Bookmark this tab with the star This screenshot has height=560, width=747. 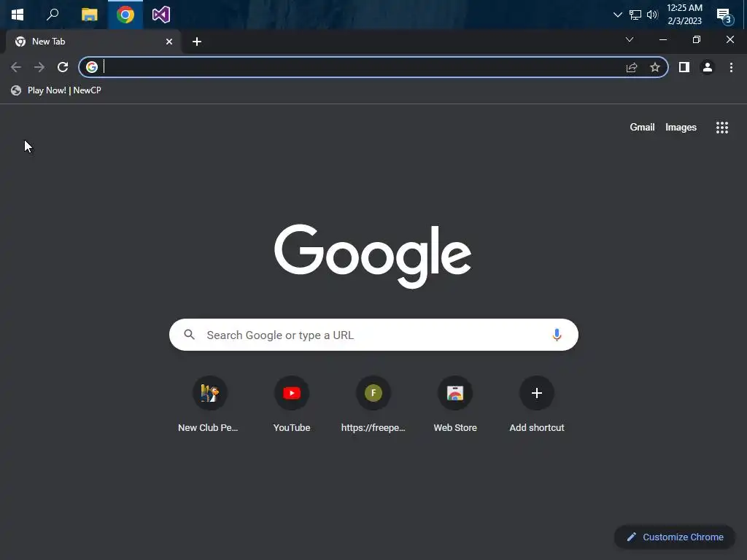click(x=655, y=68)
